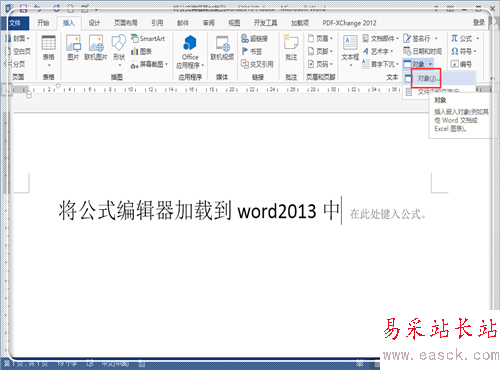The height and width of the screenshot is (370, 500).
Task: Switch to the Add-ins (加载项) tab
Action: pos(300,23)
